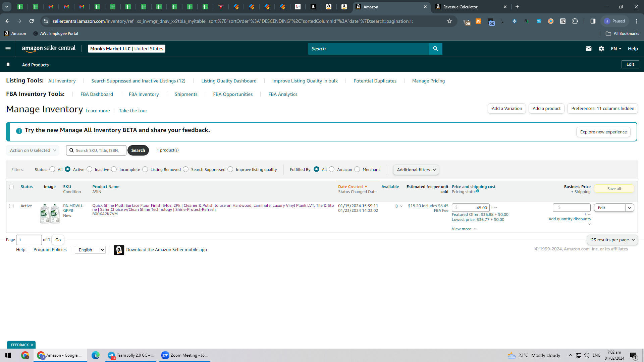
Task: Expand the Available 8 units chevron
Action: pos(401,206)
